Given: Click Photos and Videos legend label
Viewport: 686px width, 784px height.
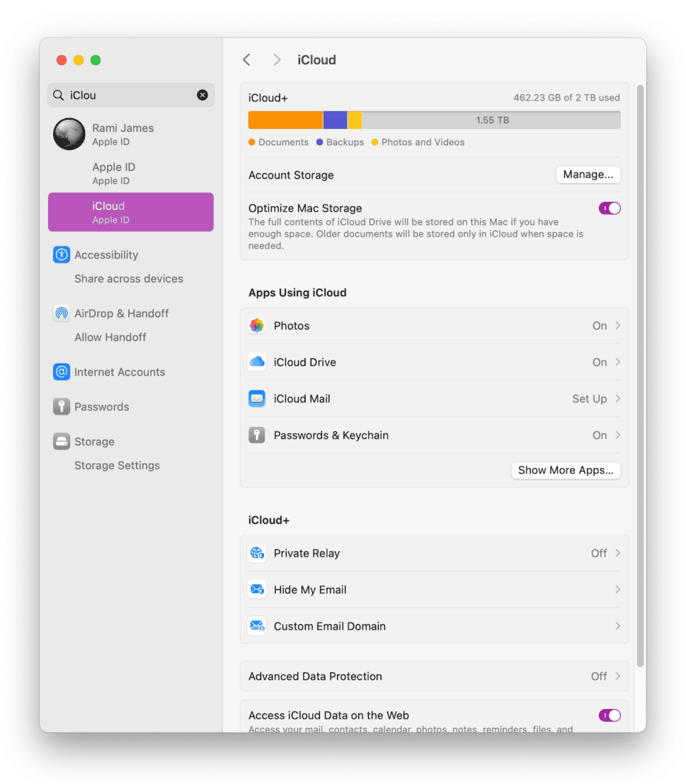Looking at the screenshot, I should tap(423, 142).
